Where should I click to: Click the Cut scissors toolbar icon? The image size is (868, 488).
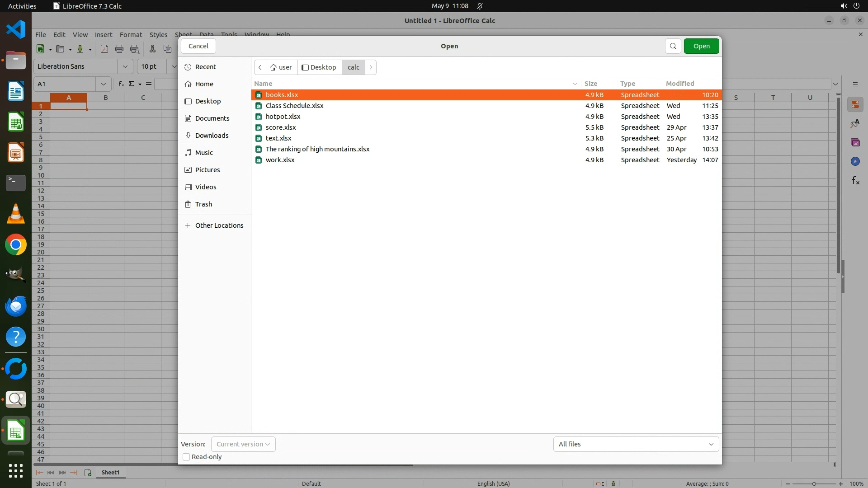pyautogui.click(x=152, y=49)
